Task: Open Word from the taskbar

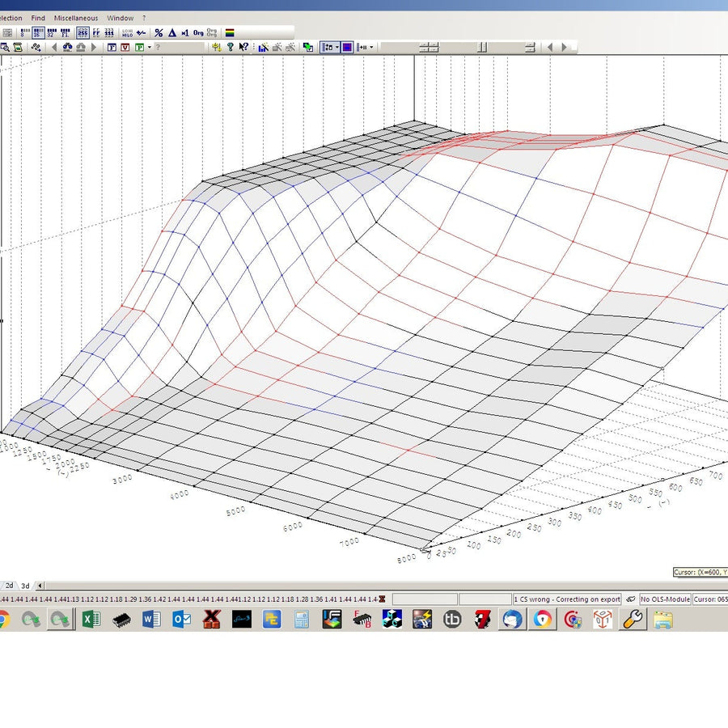Action: pyautogui.click(x=151, y=620)
